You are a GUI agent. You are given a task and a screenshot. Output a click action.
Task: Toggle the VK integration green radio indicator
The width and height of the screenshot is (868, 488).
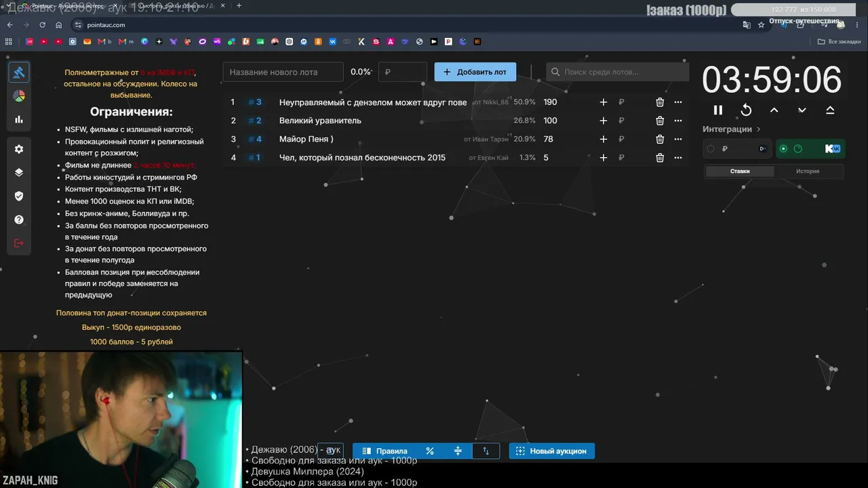(x=784, y=148)
